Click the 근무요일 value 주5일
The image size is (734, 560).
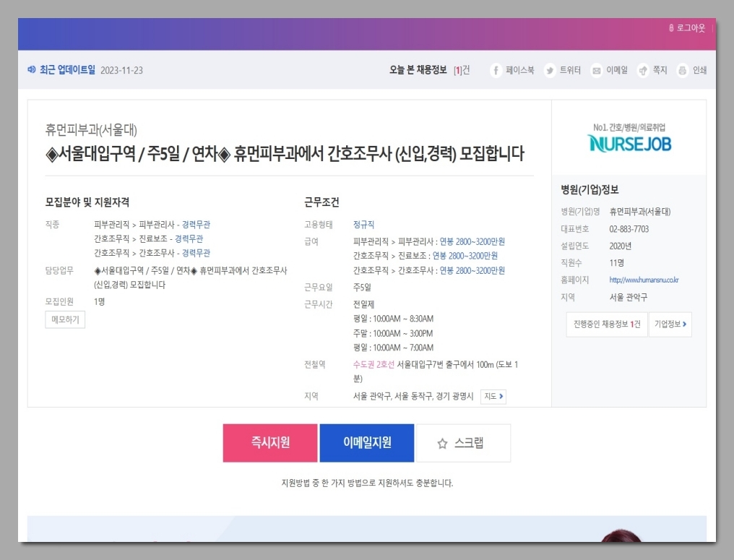click(362, 288)
